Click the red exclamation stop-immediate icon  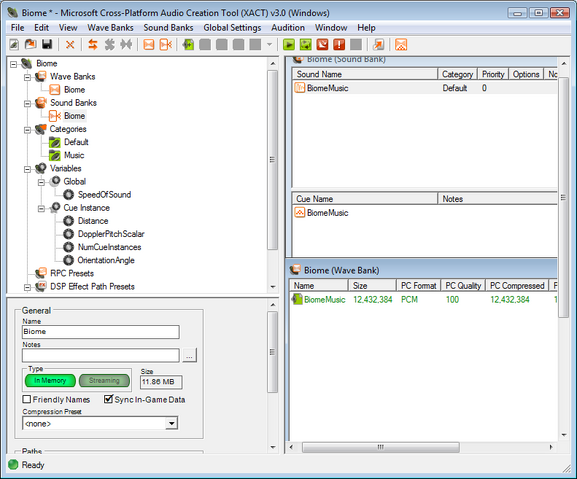coord(339,45)
